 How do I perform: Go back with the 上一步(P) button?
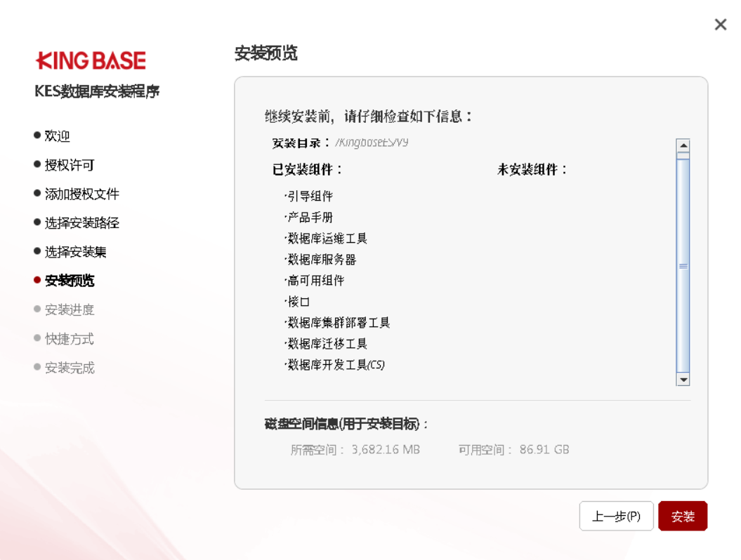pos(616,516)
